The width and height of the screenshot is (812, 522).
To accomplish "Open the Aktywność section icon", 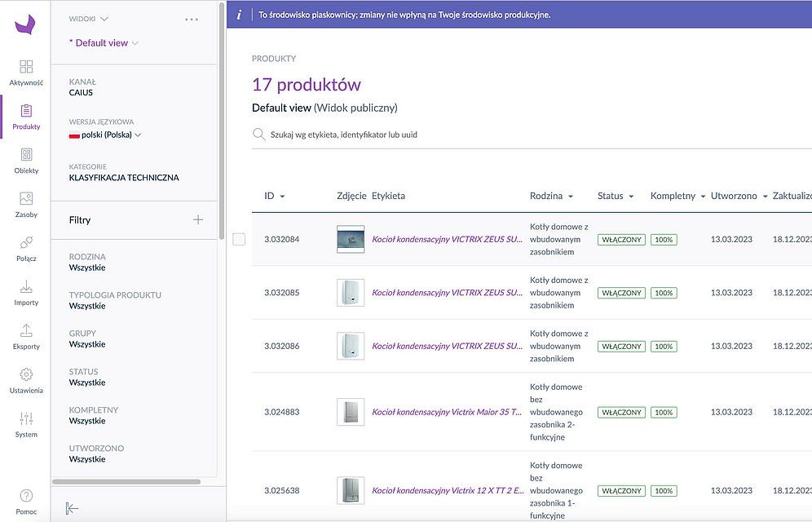I will tap(26, 67).
